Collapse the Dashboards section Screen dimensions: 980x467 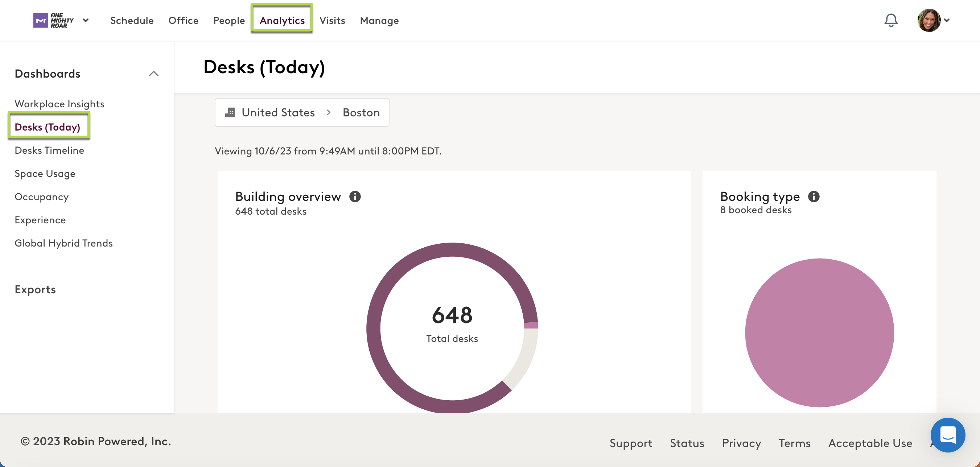(x=154, y=74)
